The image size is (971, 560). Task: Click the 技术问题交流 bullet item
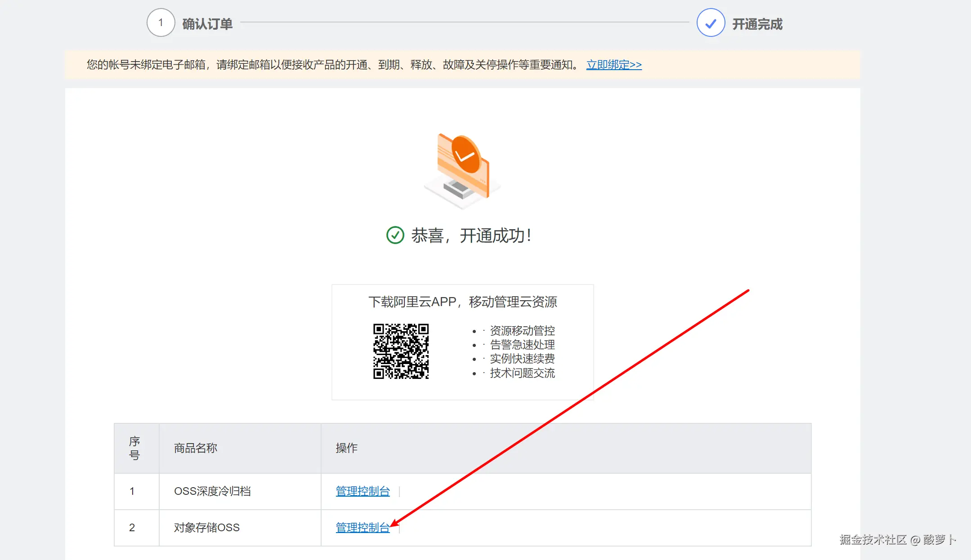(522, 373)
